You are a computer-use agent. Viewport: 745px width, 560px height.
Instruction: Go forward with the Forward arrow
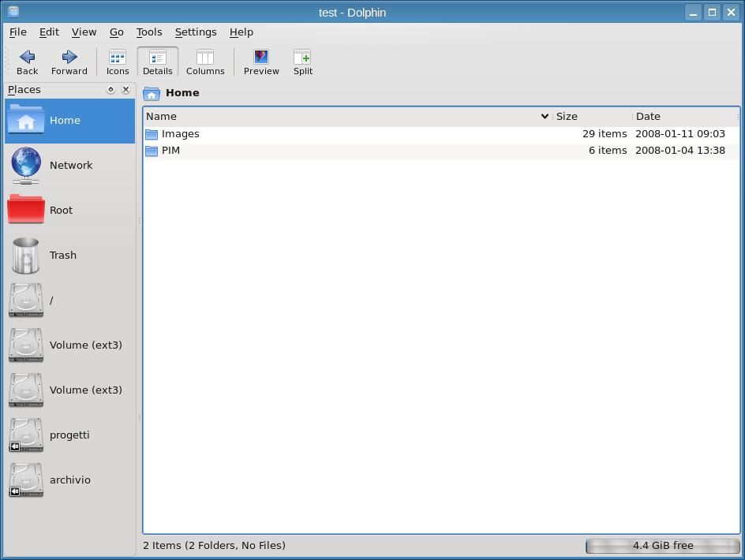click(69, 62)
